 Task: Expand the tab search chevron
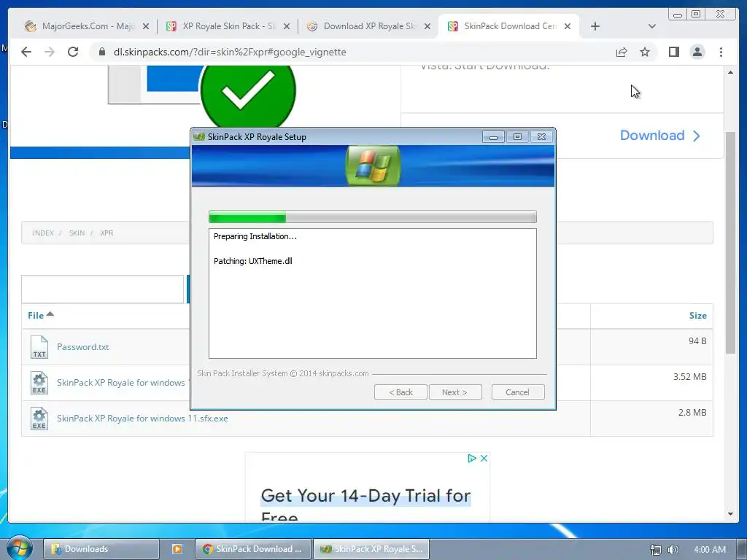click(x=652, y=26)
